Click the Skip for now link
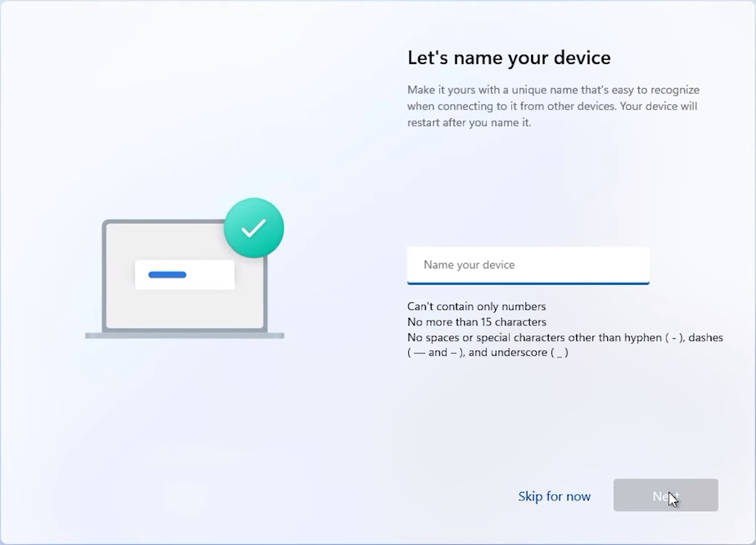The width and height of the screenshot is (756, 545). tap(554, 496)
